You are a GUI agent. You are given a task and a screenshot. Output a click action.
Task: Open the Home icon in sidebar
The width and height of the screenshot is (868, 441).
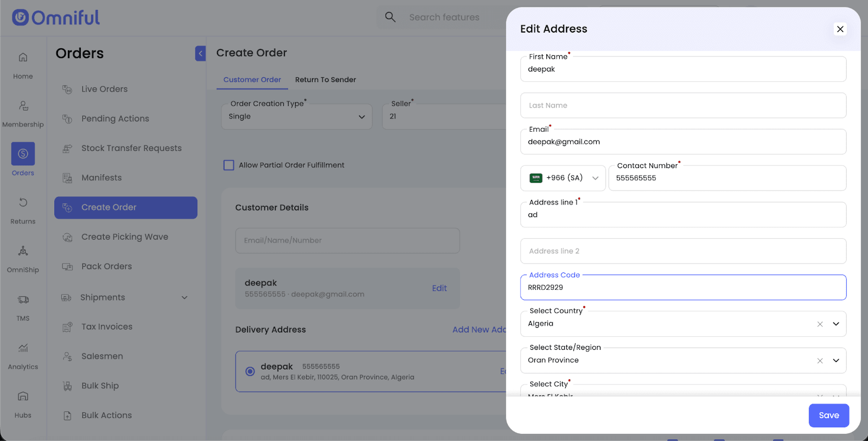(23, 57)
